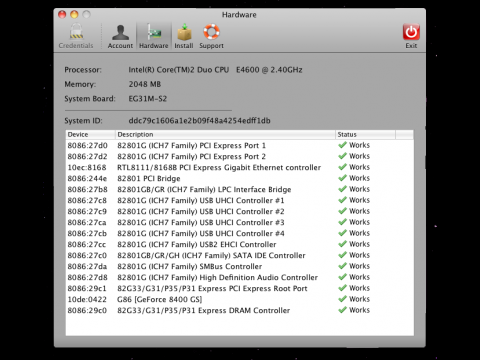Click device ID 8086:244e
The image size is (480, 360).
pos(87,178)
